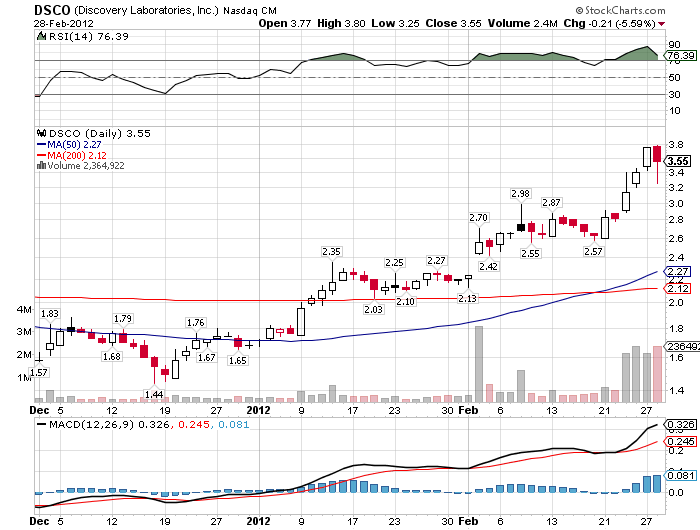Viewport: 700px width, 530px height.
Task: Select the blue MA(50) legend line swatch
Action: pos(41,145)
